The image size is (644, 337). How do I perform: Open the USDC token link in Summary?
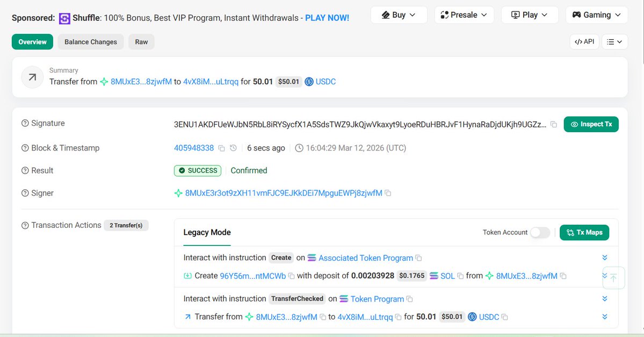325,82
